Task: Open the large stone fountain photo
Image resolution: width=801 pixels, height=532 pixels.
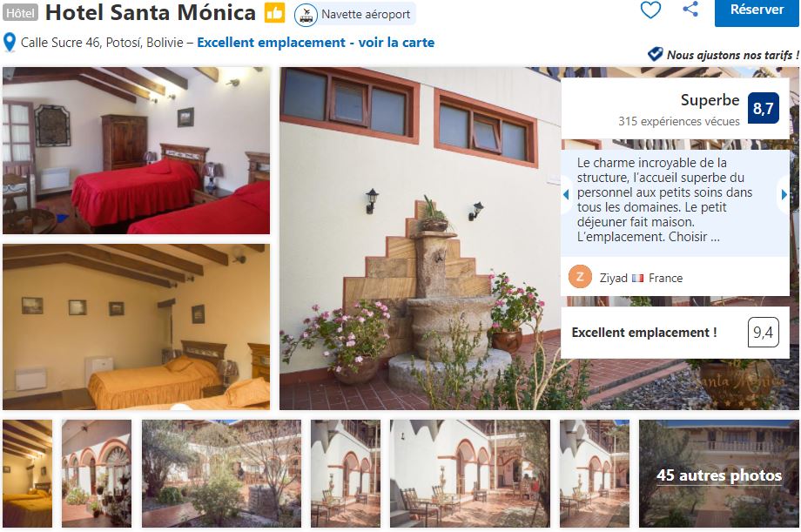Action: 420,239
